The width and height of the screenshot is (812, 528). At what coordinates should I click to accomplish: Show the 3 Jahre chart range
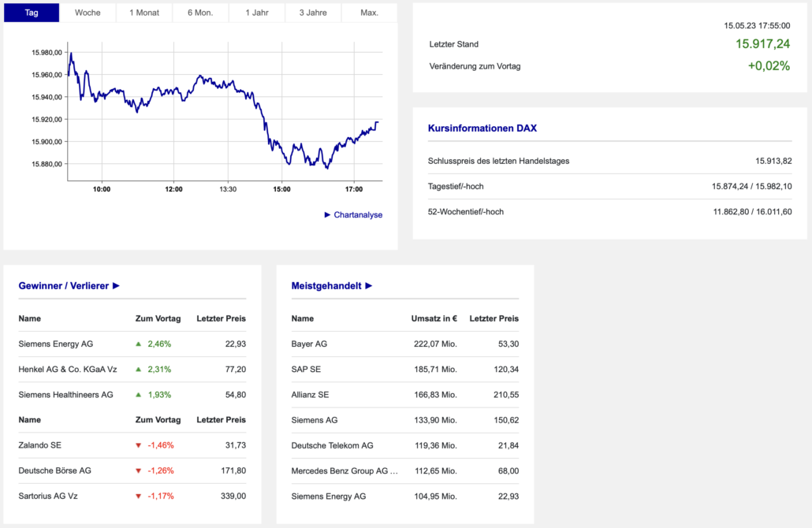pos(313,13)
